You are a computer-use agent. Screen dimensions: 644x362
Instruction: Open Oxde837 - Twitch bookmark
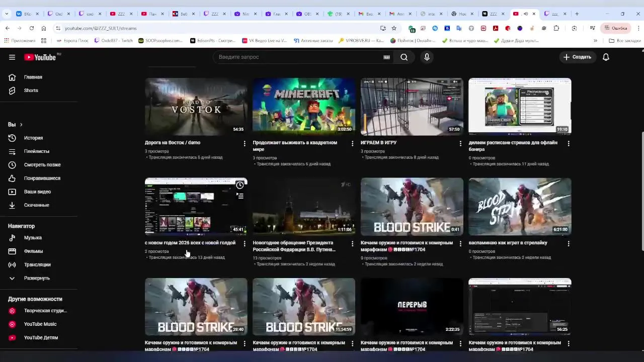(x=114, y=41)
